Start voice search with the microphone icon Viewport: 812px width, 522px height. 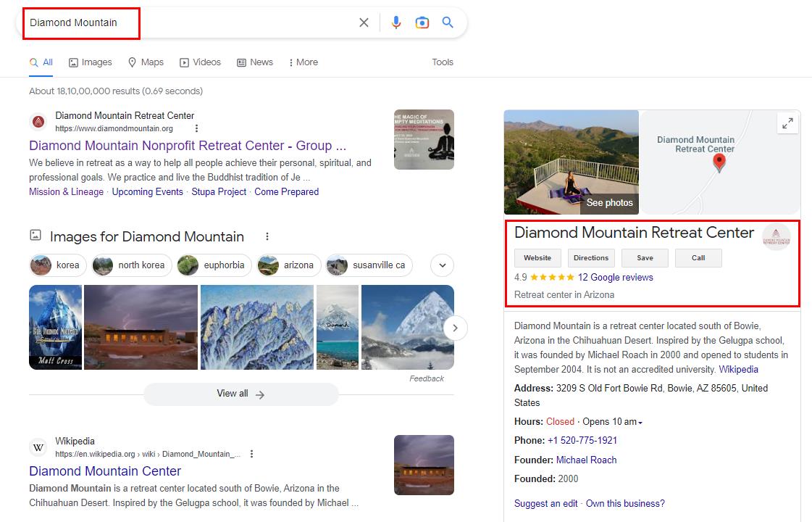pos(396,22)
